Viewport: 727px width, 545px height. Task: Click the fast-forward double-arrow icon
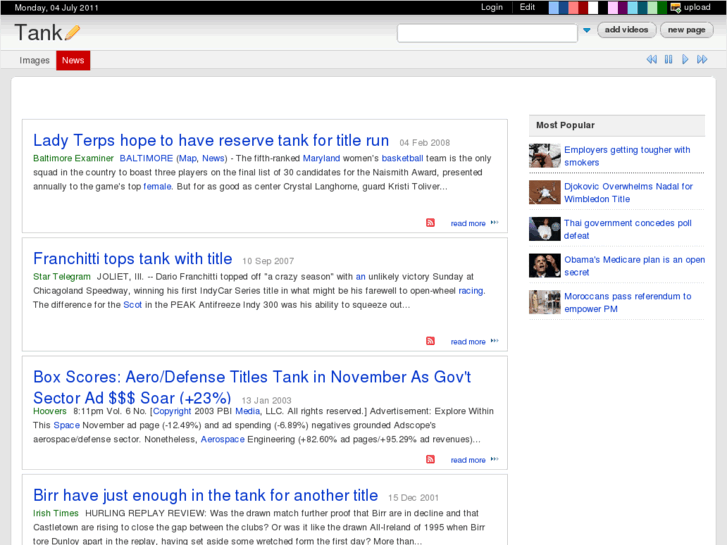702,60
